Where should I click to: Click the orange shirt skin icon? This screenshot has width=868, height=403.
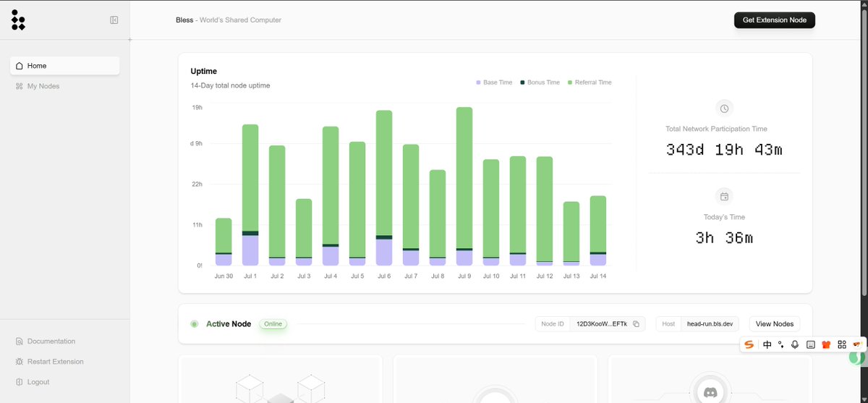(x=826, y=344)
